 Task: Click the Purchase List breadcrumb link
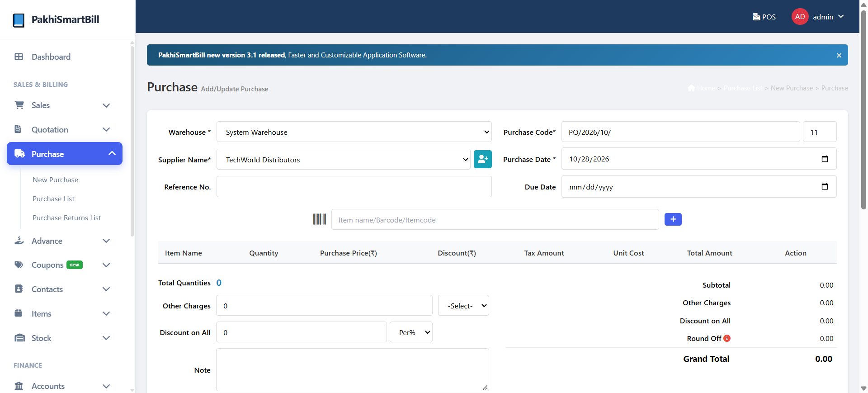[x=743, y=88]
